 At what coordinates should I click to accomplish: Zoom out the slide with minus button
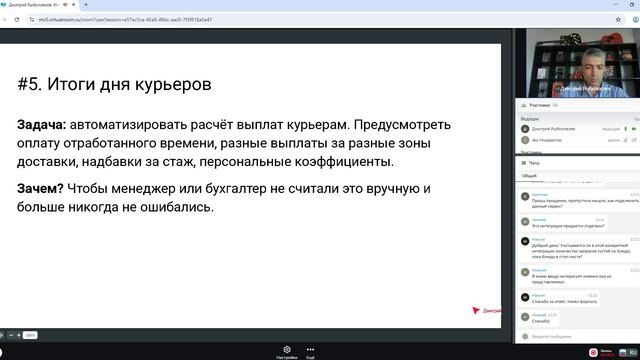point(11,335)
